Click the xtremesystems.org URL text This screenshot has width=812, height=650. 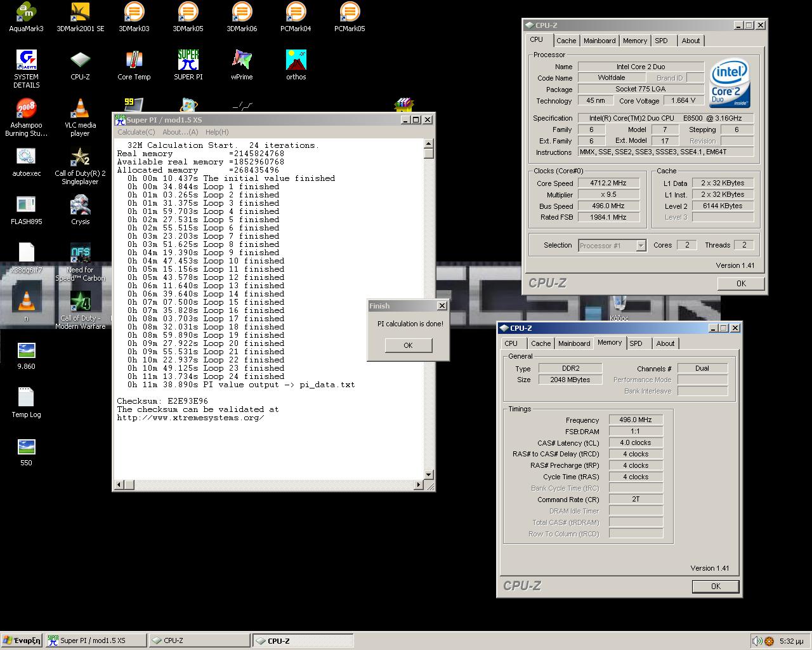[x=190, y=418]
